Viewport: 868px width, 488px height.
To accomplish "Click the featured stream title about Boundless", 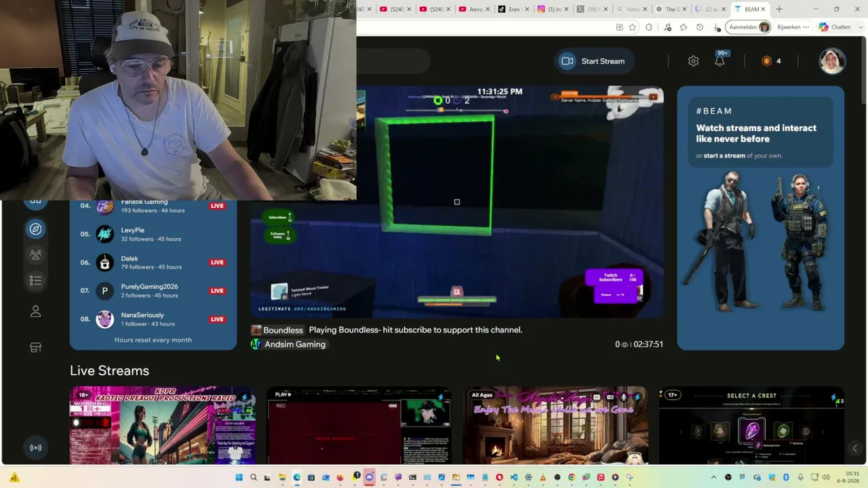I will point(416,330).
